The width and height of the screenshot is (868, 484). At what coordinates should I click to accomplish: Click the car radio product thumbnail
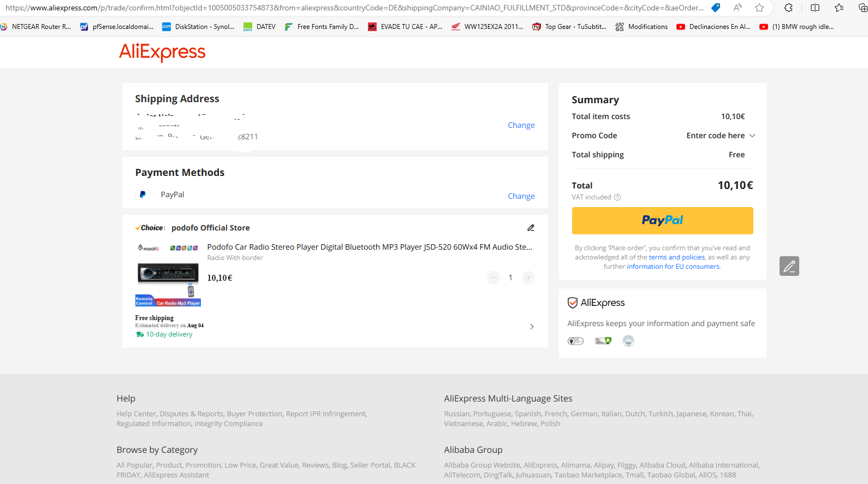[x=168, y=275]
